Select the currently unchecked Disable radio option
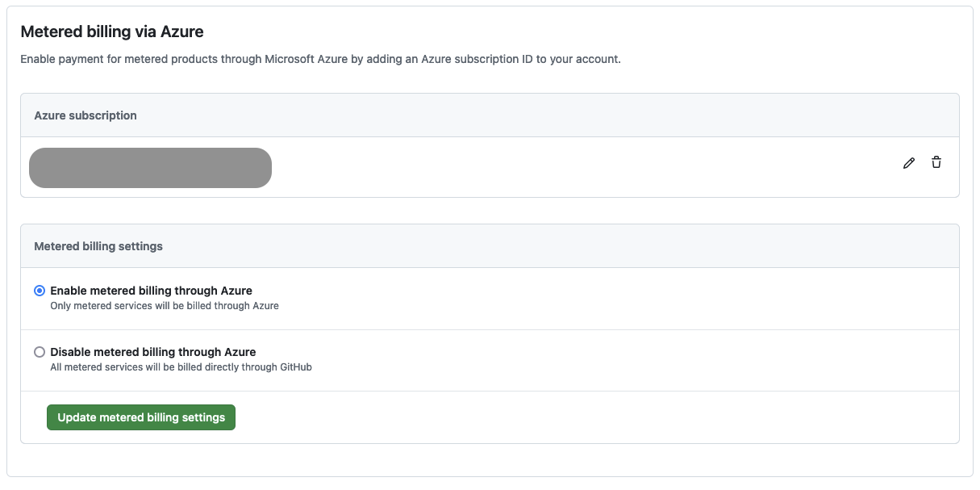Image resolution: width=980 pixels, height=490 pixels. (39, 351)
